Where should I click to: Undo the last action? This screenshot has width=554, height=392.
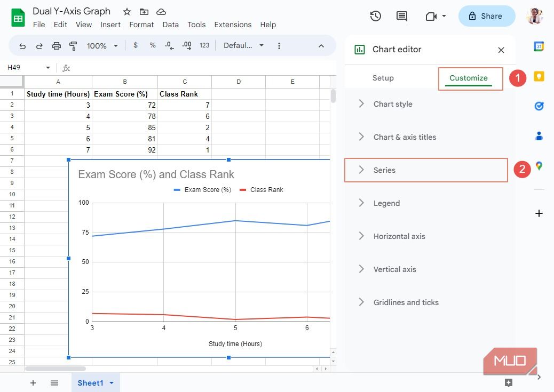coord(22,46)
